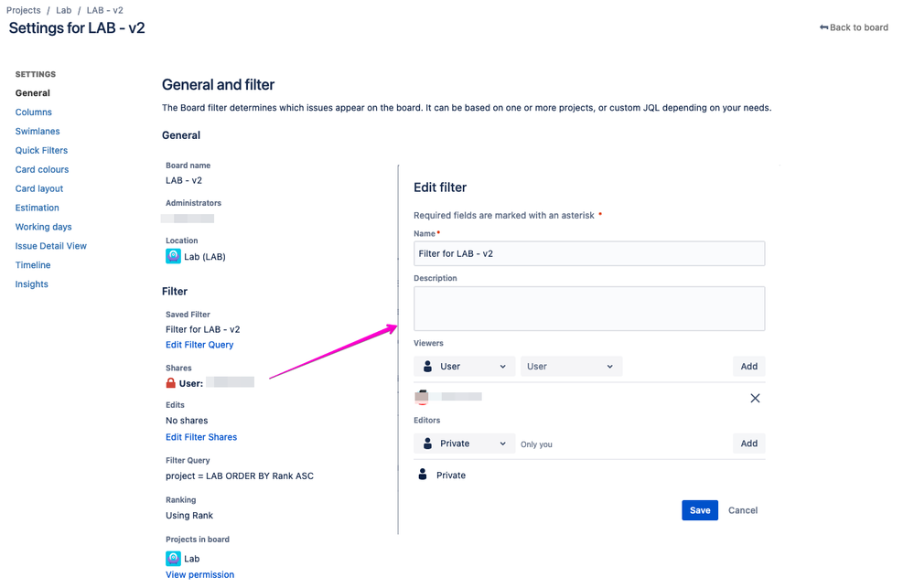
Task: Open the Viewers type dropdown showing User
Action: [465, 366]
